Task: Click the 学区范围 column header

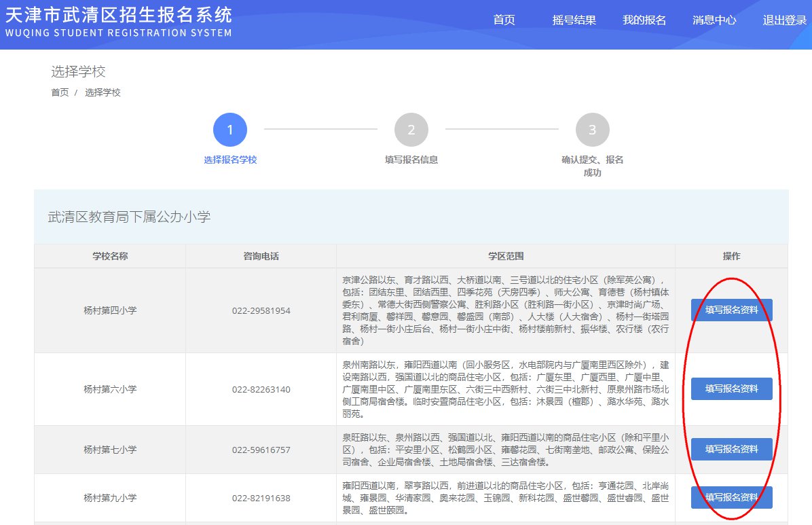Action: [x=505, y=256]
